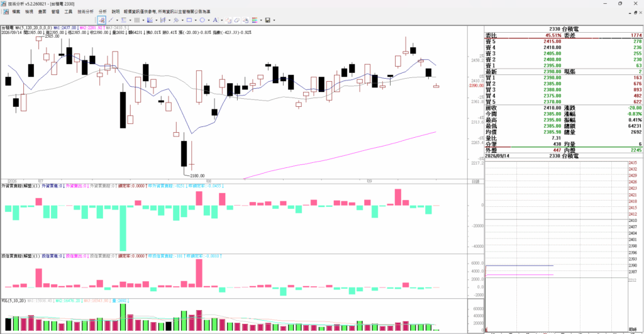Select the fan lines drawing tool
The image size is (644, 334).
[150, 20]
